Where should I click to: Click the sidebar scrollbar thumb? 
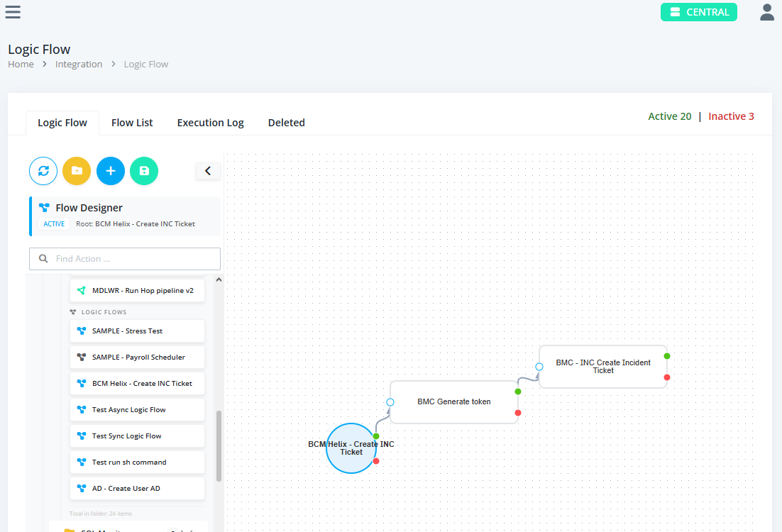tap(219, 446)
